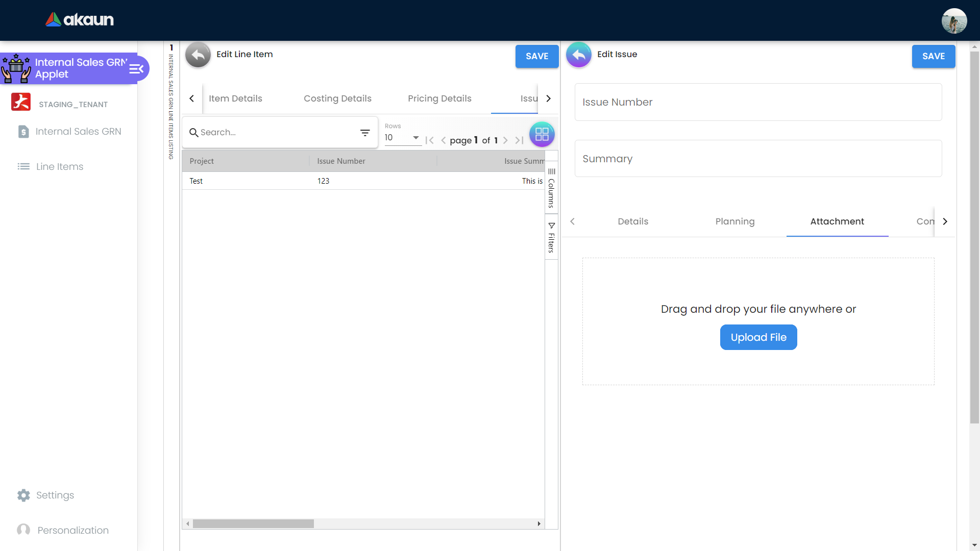Click the grid view toggle icon

click(542, 134)
